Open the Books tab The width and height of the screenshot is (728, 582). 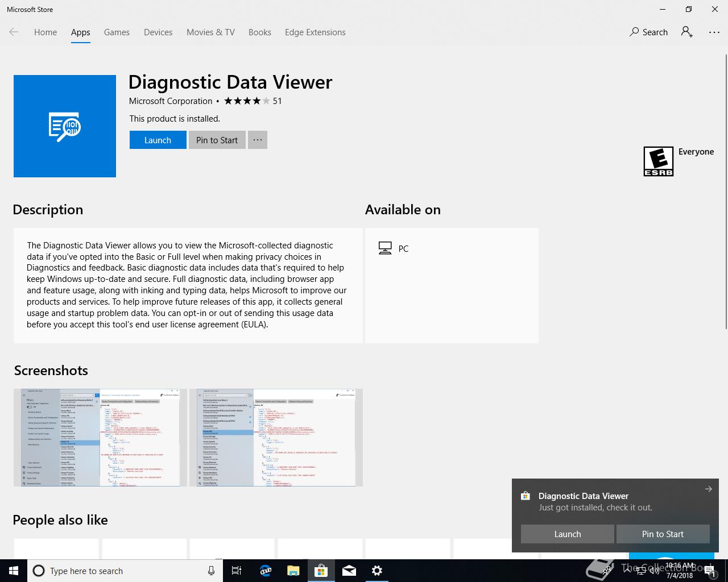[x=260, y=32]
